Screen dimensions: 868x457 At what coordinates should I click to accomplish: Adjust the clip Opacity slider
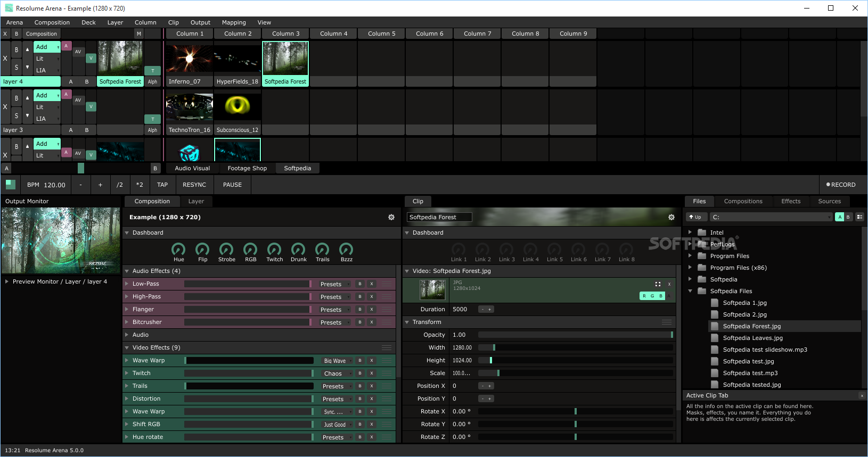[576, 335]
